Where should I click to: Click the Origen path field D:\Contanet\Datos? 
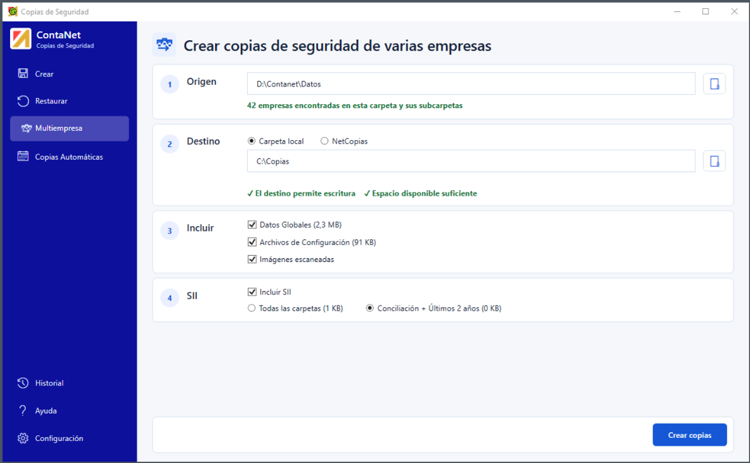pyautogui.click(x=471, y=84)
